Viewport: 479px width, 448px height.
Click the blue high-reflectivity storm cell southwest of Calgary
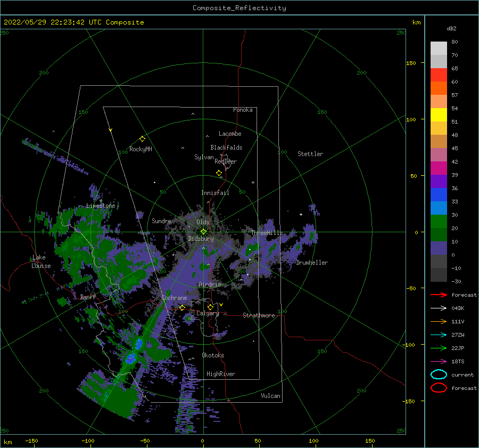click(131, 358)
